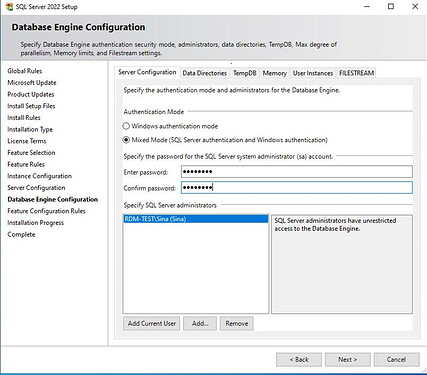Image resolution: width=427 pixels, height=375 pixels.
Task: Open the User Instances tab
Action: (x=313, y=73)
